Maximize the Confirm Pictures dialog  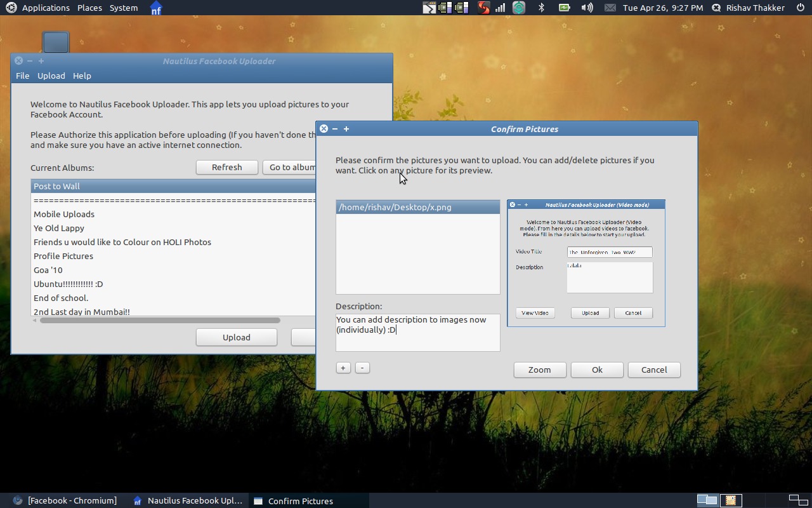pyautogui.click(x=346, y=128)
